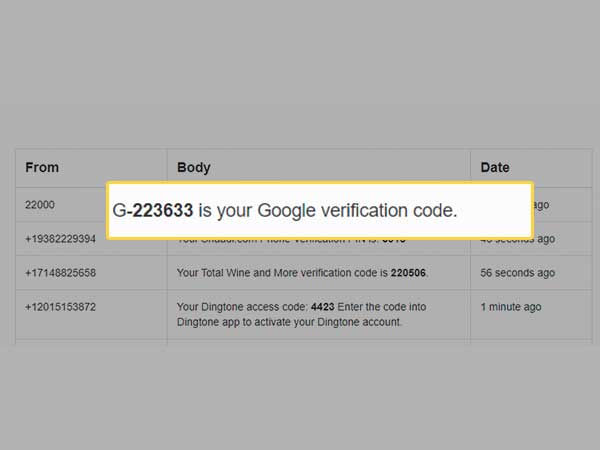Click the partly hidden date in 22000 row
The image size is (600, 450).
click(x=542, y=205)
